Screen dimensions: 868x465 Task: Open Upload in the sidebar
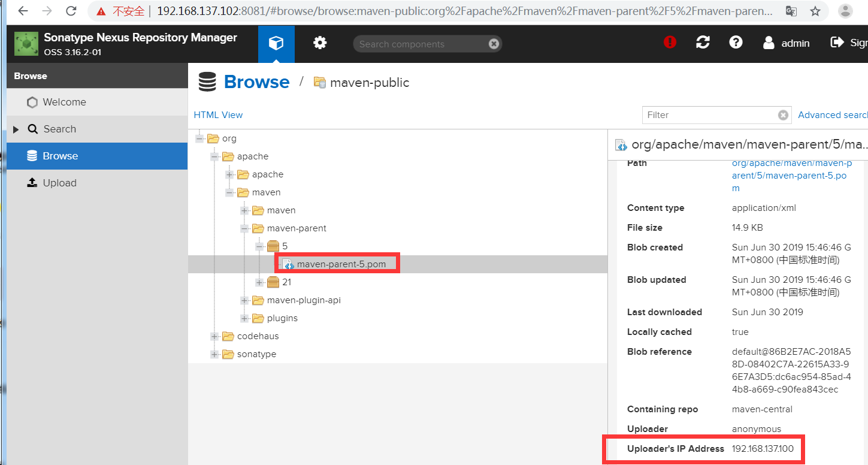(97, 183)
